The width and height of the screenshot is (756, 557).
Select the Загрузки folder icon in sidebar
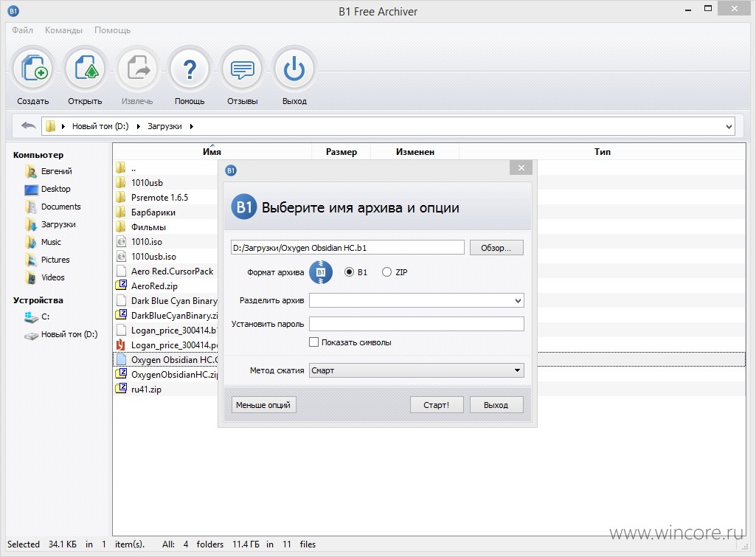click(30, 224)
